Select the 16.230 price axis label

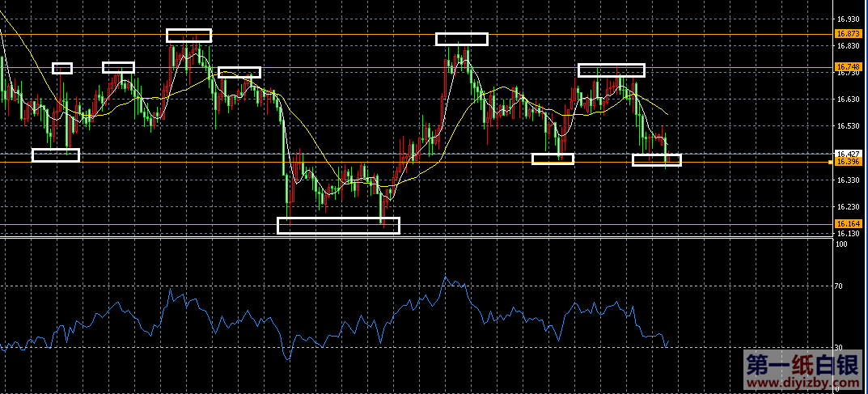pos(848,207)
